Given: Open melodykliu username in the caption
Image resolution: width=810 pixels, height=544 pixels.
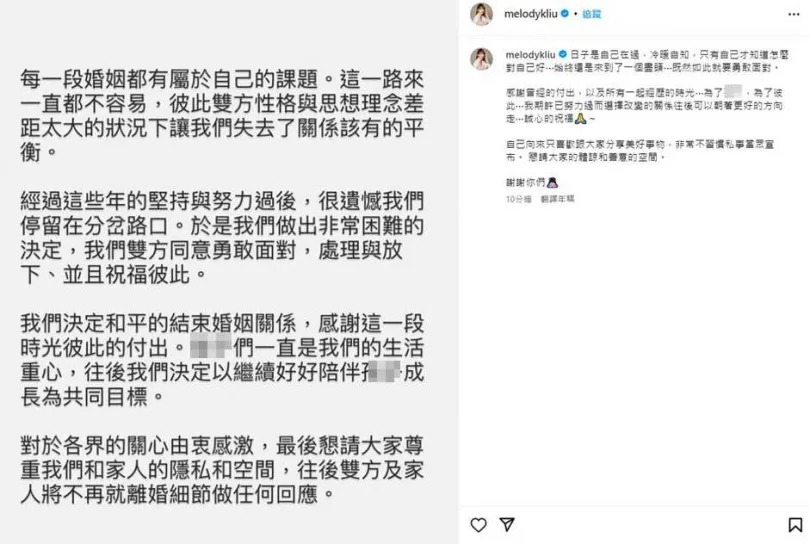Looking at the screenshot, I should coord(531,55).
